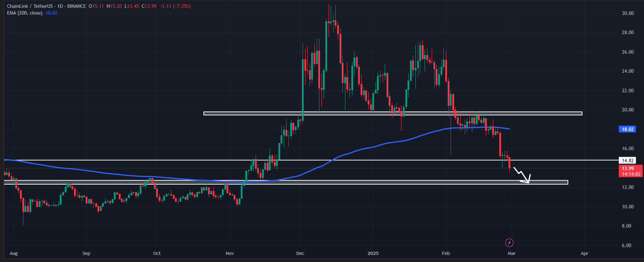This screenshot has width=644, height=262.
Task: Click the 30.00 price scale label
Action: coord(628,13)
